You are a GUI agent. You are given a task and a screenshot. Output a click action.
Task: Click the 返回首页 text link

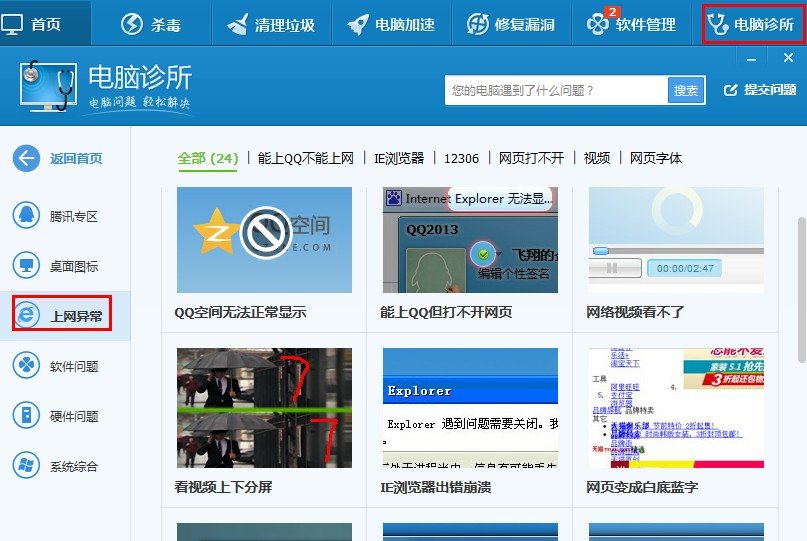(76, 159)
